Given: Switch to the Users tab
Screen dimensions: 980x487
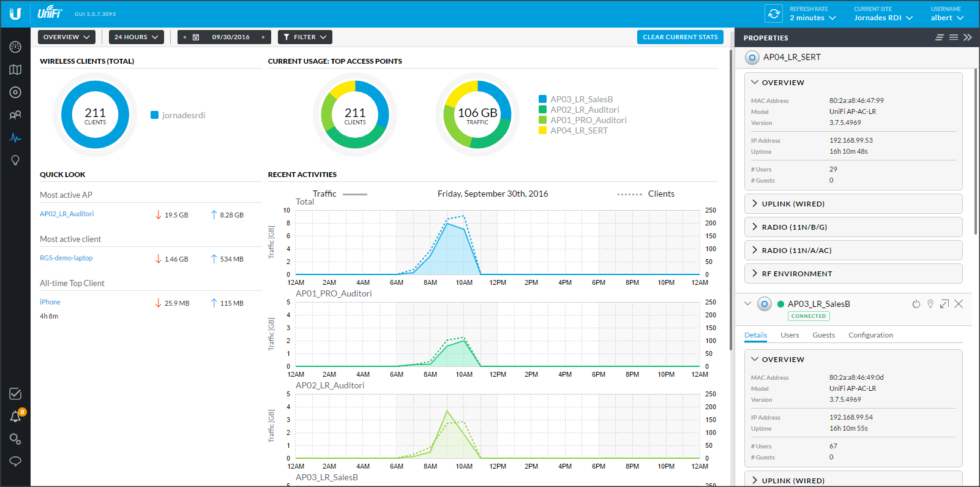Looking at the screenshot, I should point(790,335).
